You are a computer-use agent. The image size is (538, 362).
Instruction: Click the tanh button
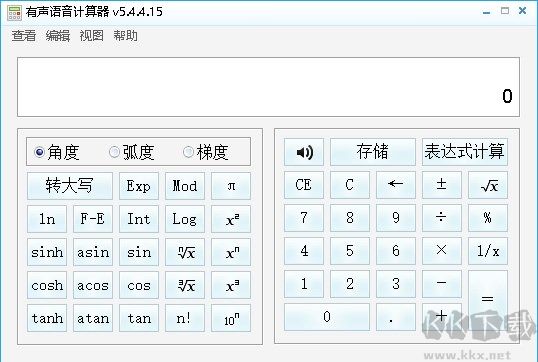(47, 318)
